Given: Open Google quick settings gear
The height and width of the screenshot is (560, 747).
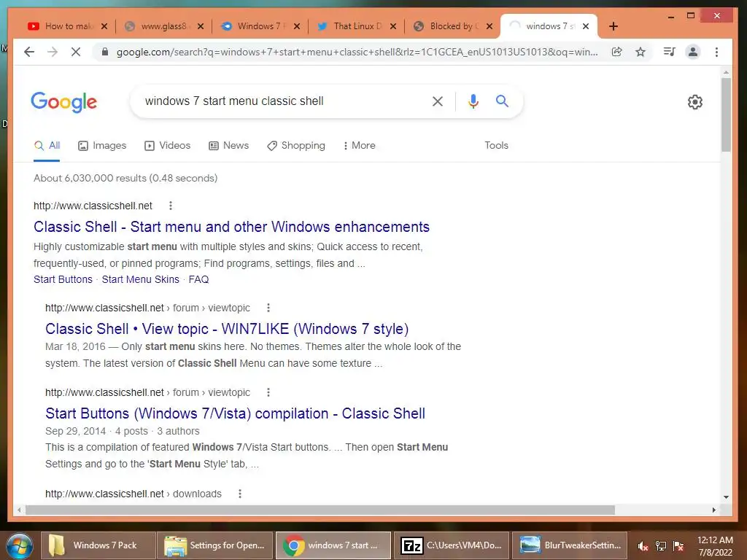Looking at the screenshot, I should click(695, 102).
